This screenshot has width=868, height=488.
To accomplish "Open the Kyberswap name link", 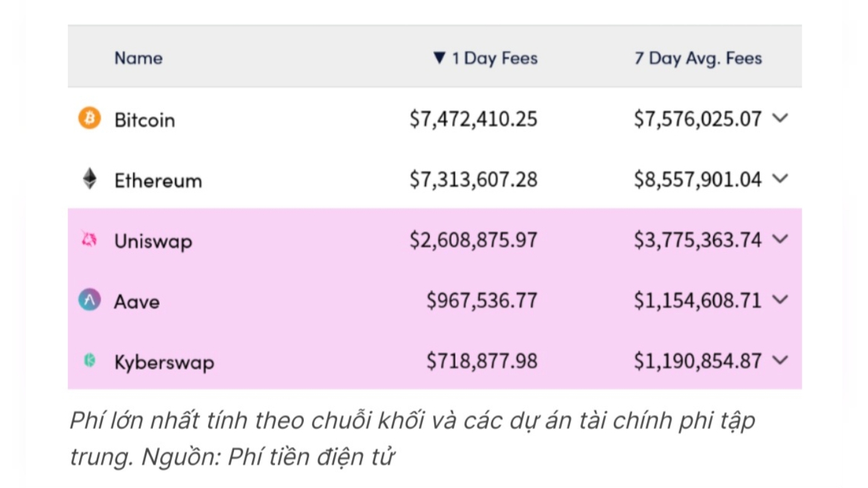I will point(164,363).
